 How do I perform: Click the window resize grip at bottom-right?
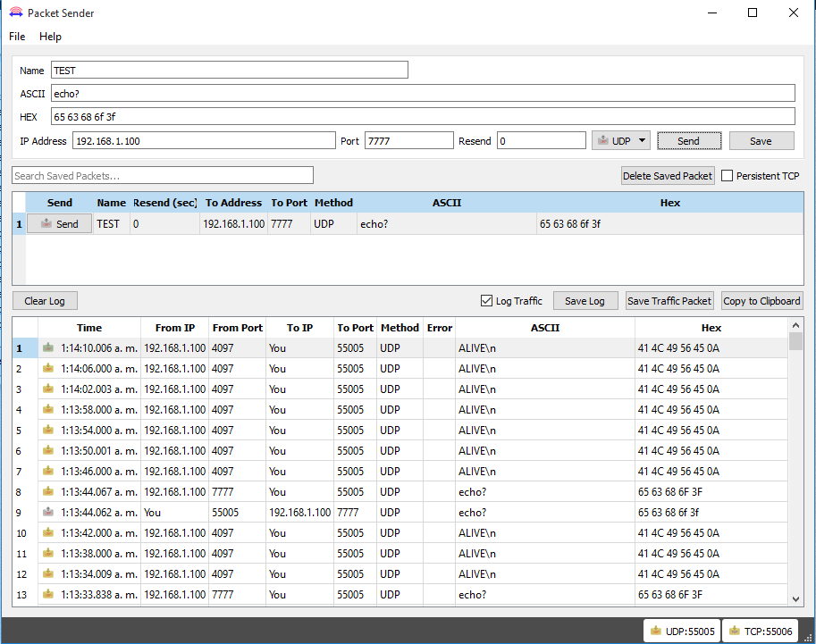click(x=808, y=638)
